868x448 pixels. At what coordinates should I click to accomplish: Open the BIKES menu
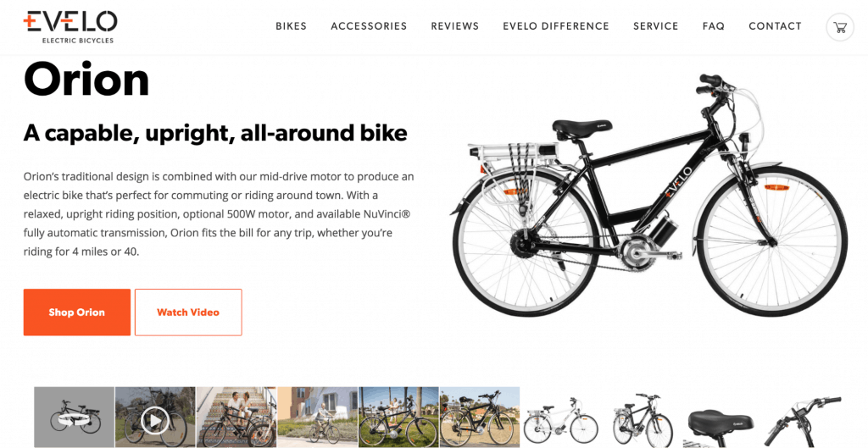click(292, 26)
